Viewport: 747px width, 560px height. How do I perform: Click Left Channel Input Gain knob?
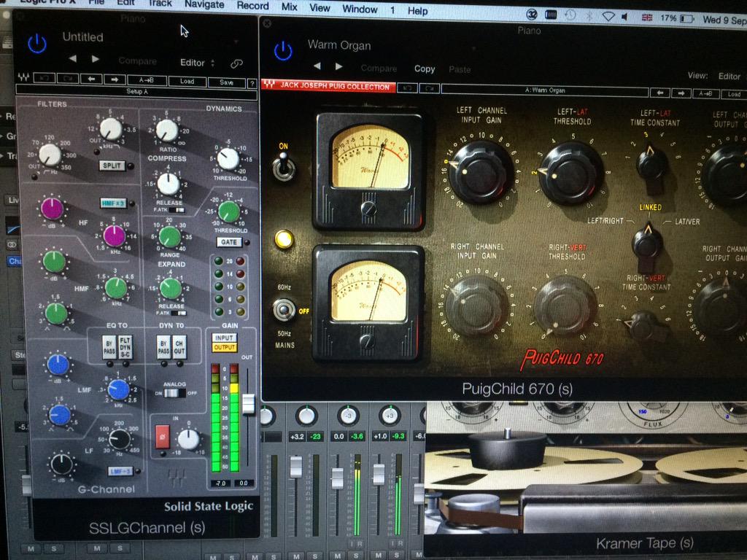pos(481,172)
